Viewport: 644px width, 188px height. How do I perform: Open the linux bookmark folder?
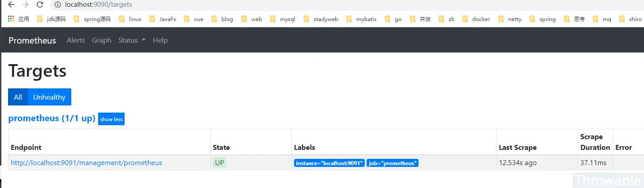tap(130, 19)
